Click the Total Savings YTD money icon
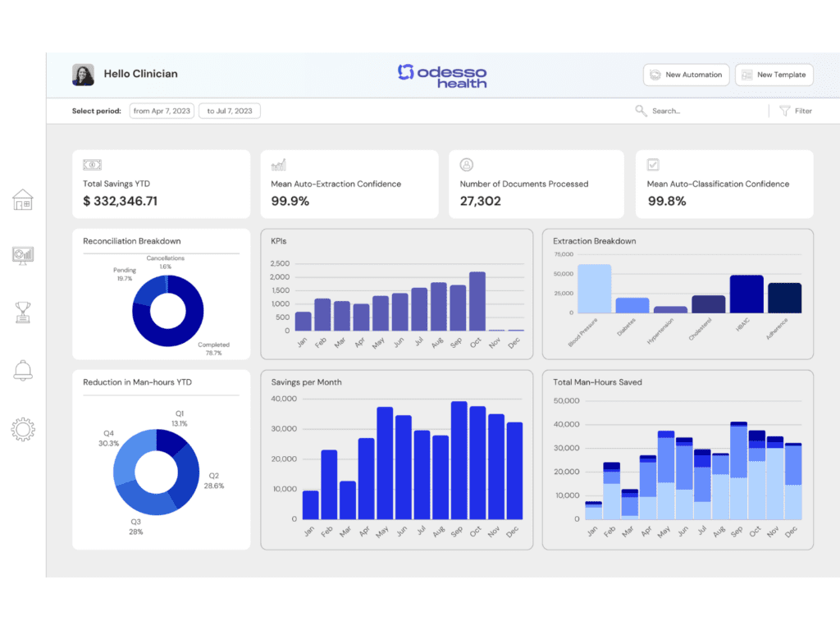Image resolution: width=840 pixels, height=630 pixels. [93, 165]
